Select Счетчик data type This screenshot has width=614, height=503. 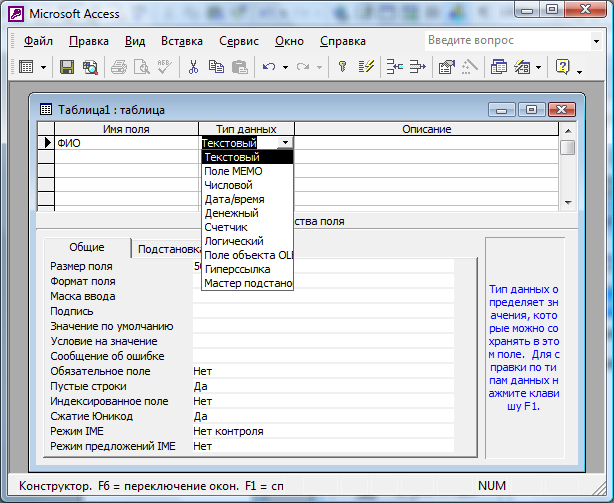(247, 227)
